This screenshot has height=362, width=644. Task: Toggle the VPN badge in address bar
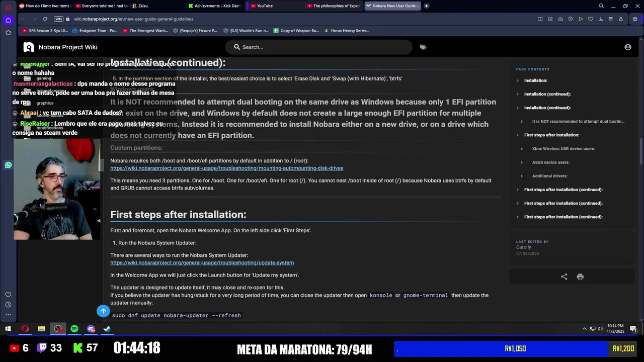point(58,19)
